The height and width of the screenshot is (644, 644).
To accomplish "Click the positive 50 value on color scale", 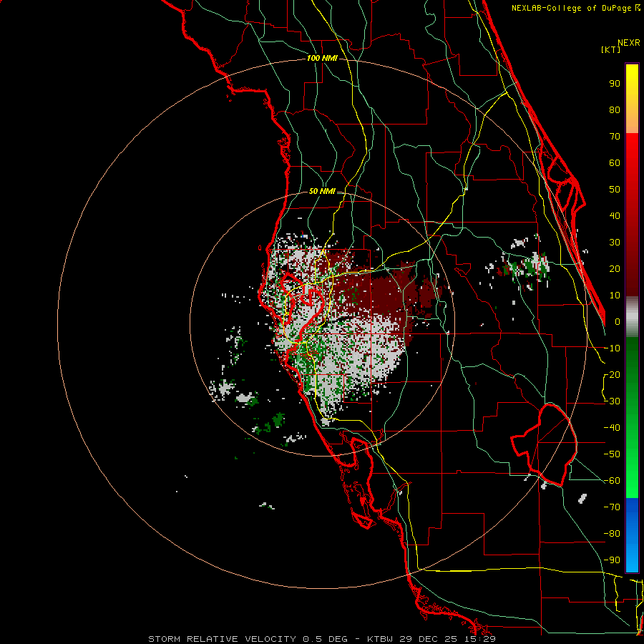I will click(x=615, y=190).
